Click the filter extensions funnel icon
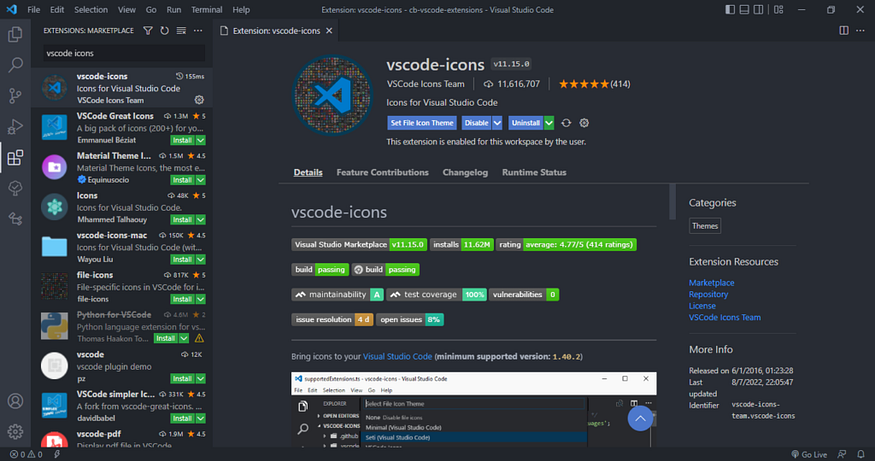Viewport: 875px width, 461px height. coord(148,31)
